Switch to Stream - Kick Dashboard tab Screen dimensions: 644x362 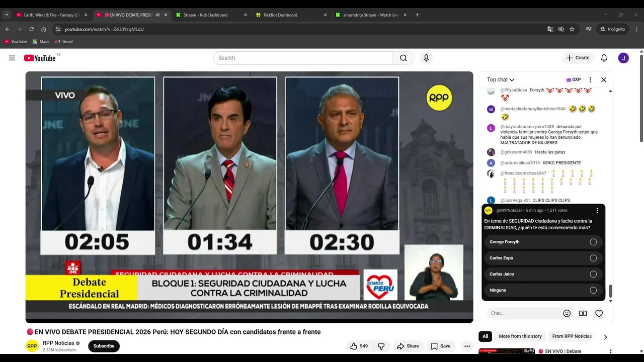[211, 15]
